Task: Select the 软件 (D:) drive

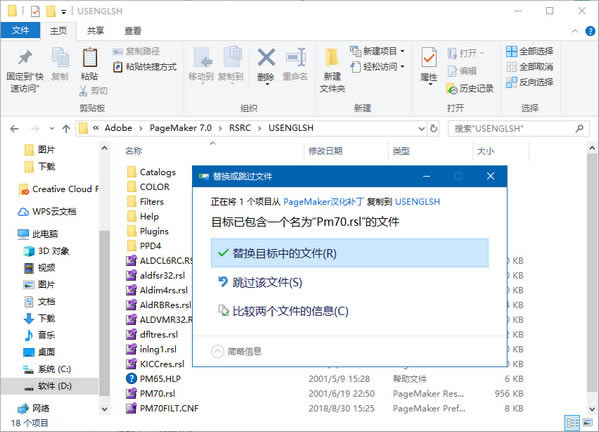Action: click(x=48, y=386)
